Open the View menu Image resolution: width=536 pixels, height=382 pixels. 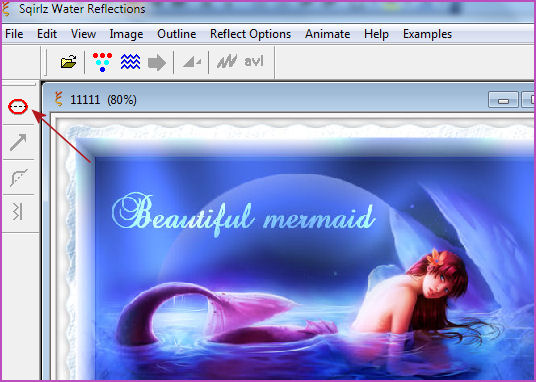83,34
